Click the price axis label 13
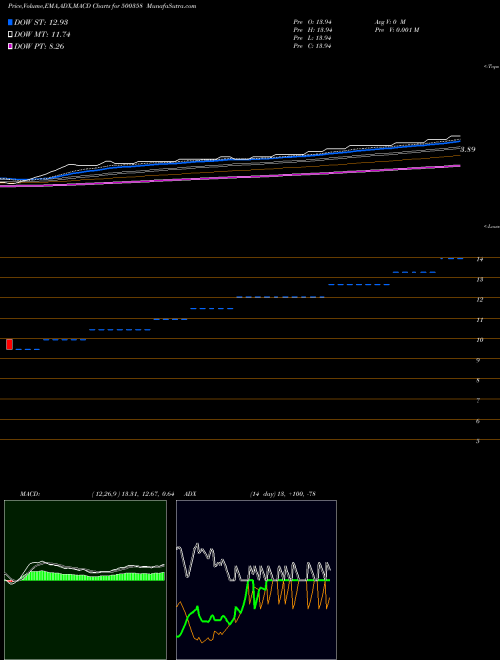The width and height of the screenshot is (500, 660). [479, 279]
